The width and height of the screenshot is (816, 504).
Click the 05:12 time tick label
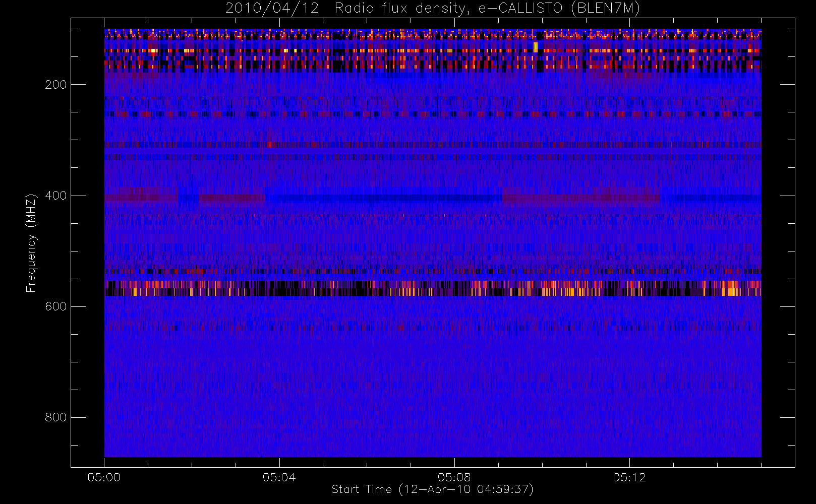tap(629, 477)
